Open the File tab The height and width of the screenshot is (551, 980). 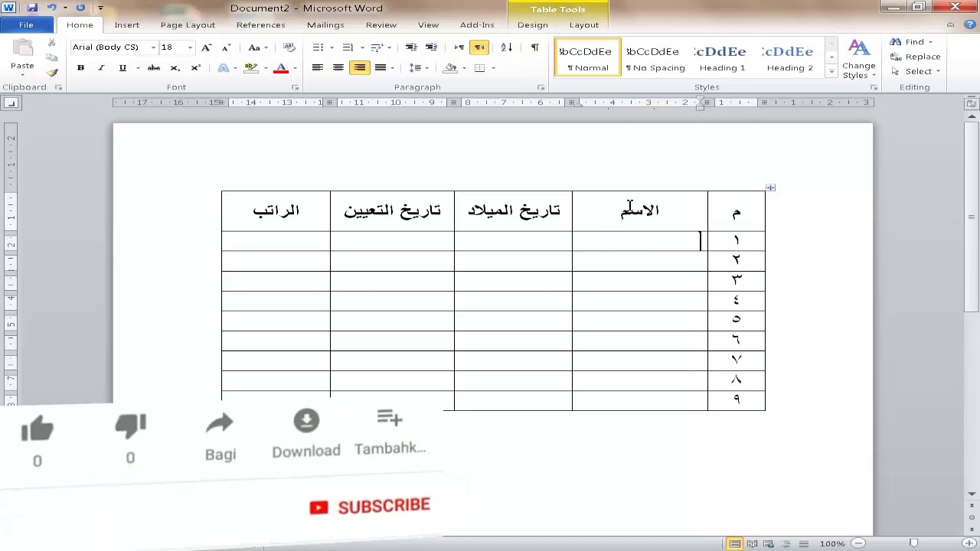[26, 24]
